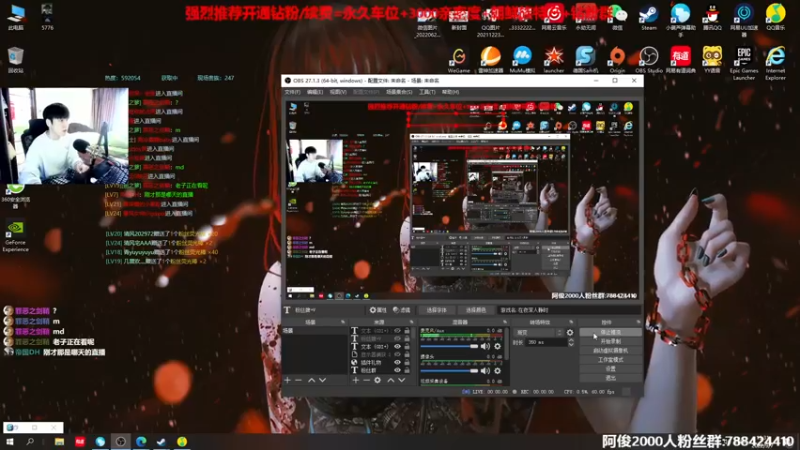Open the QQ音乐 desktop shortcut

[x=775, y=17]
